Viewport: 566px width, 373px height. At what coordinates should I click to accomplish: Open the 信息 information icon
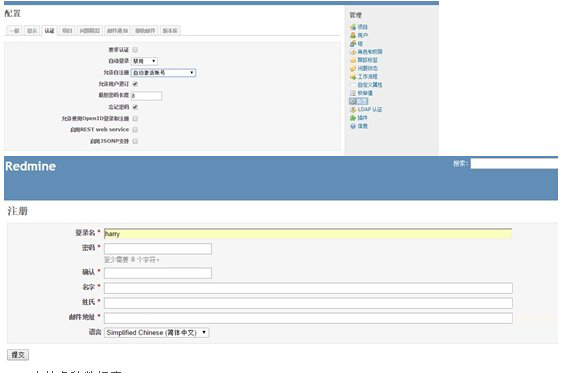point(353,126)
